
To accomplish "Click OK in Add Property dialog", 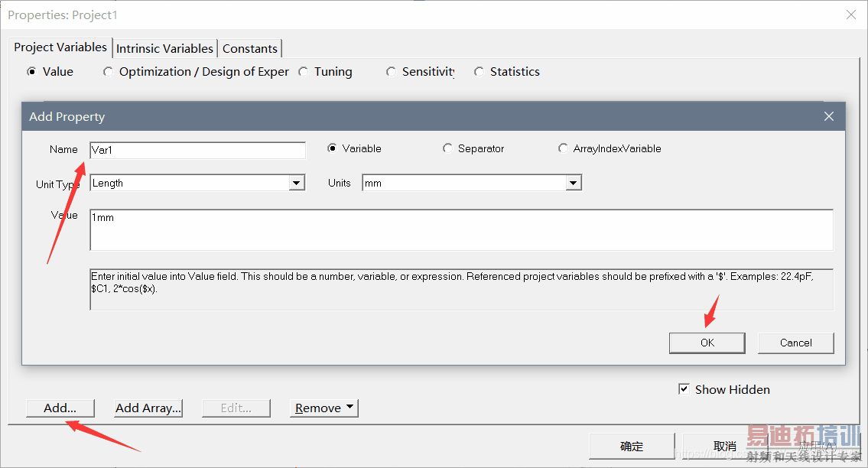I will coord(707,343).
